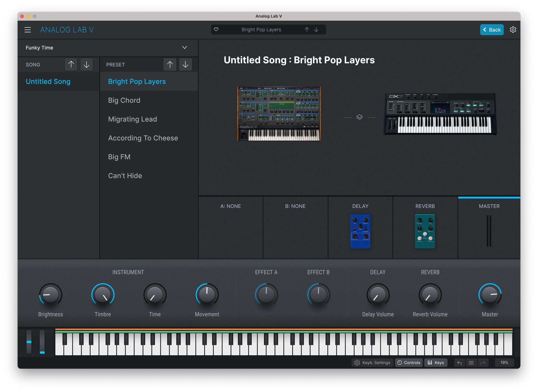The image size is (538, 392).
Task: Open Keyb. Settings panel
Action: pyautogui.click(x=372, y=363)
